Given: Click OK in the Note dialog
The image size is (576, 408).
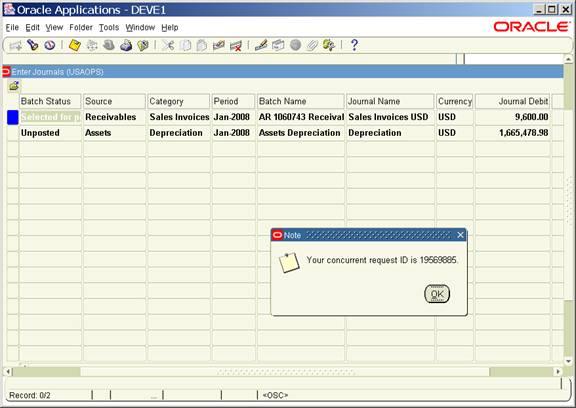Looking at the screenshot, I should pyautogui.click(x=437, y=294).
